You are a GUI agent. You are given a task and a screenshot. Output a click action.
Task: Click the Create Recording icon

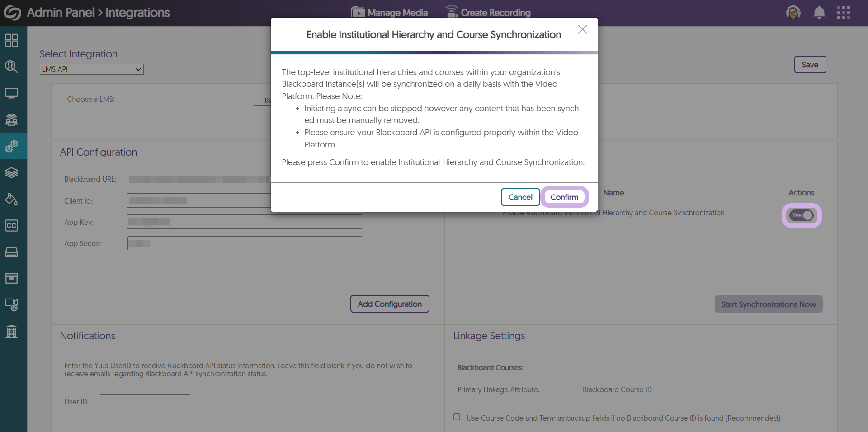click(452, 12)
